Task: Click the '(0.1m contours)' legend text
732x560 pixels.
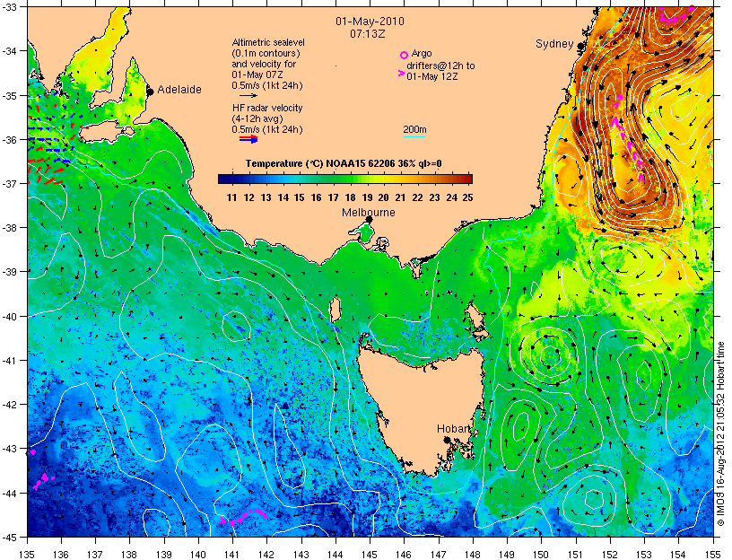Action: click(x=266, y=53)
